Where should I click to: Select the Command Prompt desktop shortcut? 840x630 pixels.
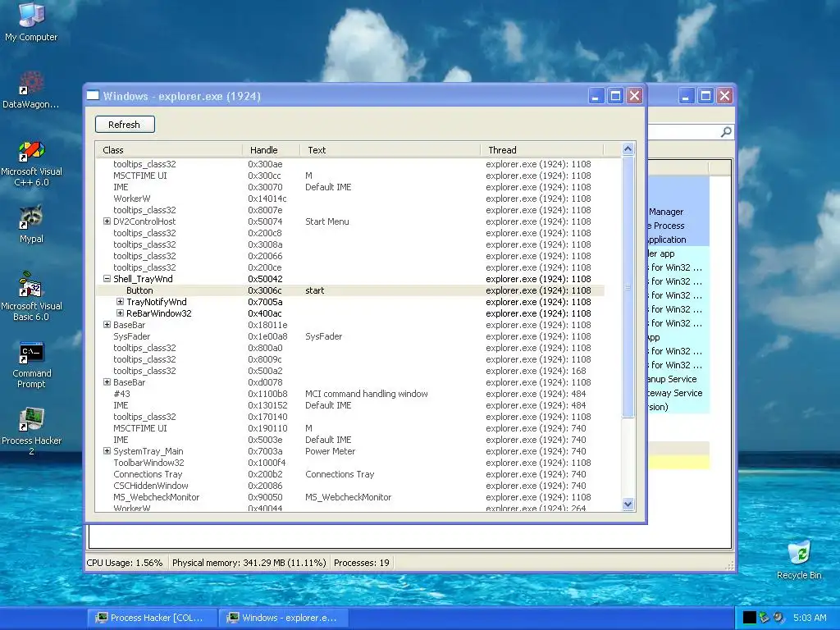tap(31, 364)
